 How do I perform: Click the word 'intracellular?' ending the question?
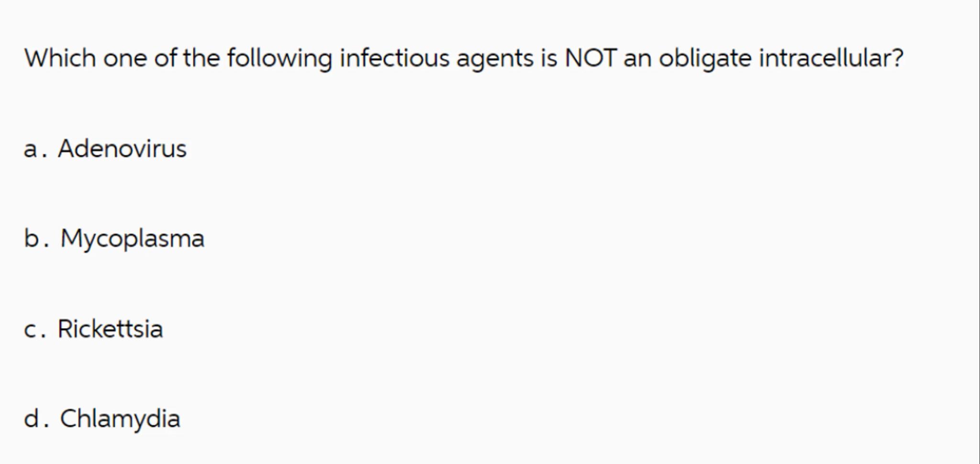pos(831,58)
